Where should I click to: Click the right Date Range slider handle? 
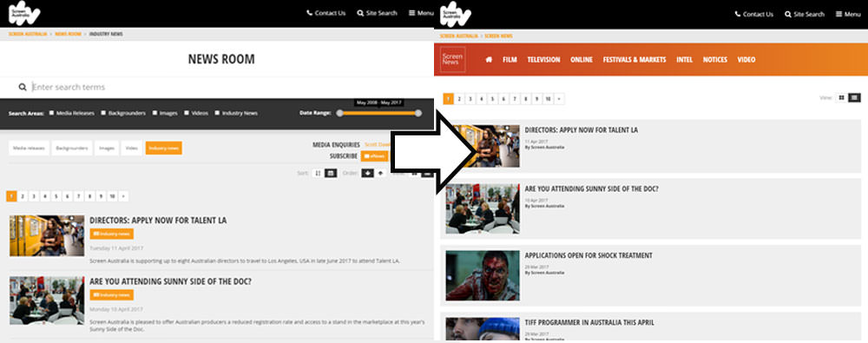tap(418, 113)
